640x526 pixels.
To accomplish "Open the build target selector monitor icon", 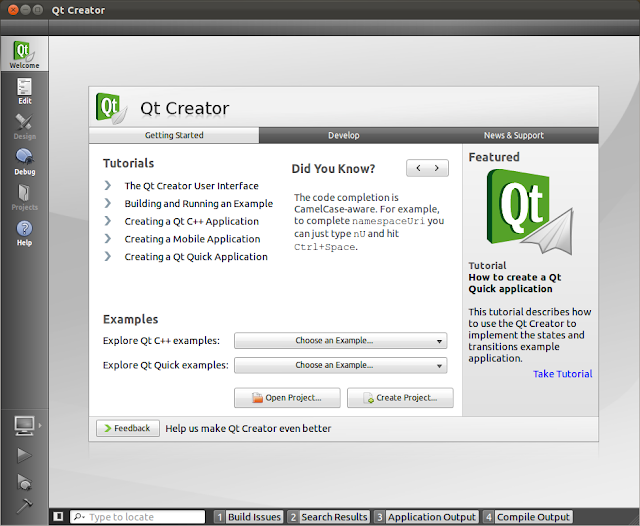I will (x=24, y=426).
